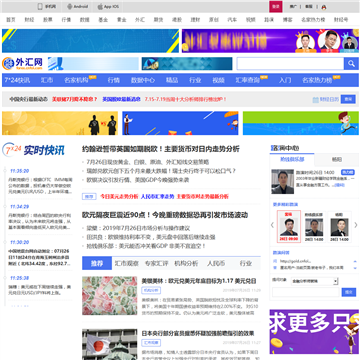
Task: Open 行业 in blue navigation bar
Action: pyautogui.click(x=195, y=80)
